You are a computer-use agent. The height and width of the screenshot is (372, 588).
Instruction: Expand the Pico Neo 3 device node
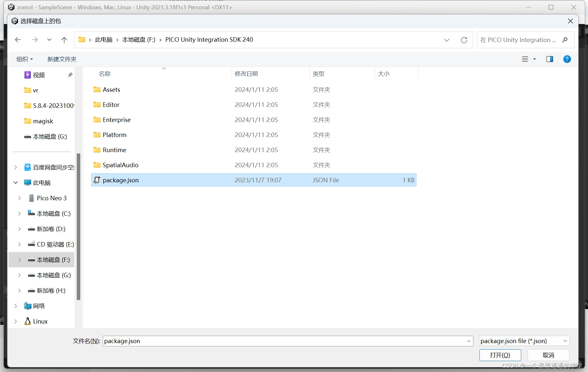[19, 198]
